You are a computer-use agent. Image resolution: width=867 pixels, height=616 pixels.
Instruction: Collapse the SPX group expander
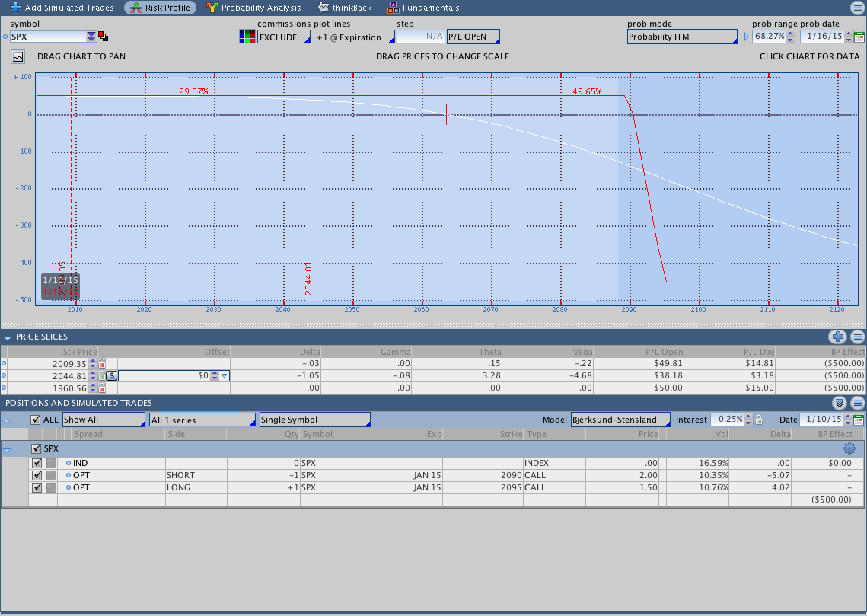click(x=7, y=449)
